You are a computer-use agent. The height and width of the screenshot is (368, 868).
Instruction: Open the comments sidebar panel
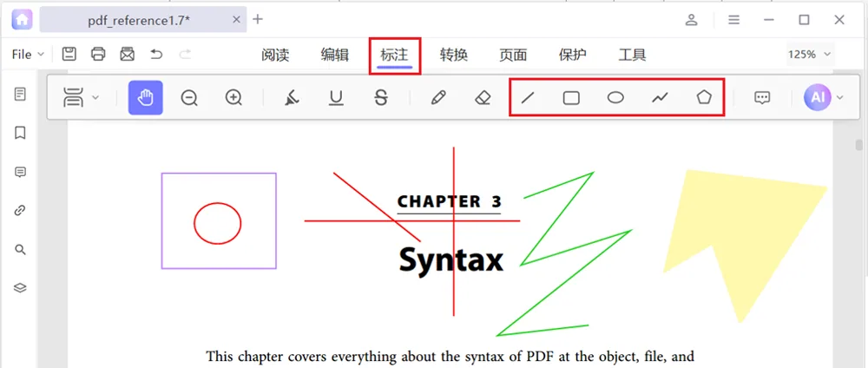point(21,172)
